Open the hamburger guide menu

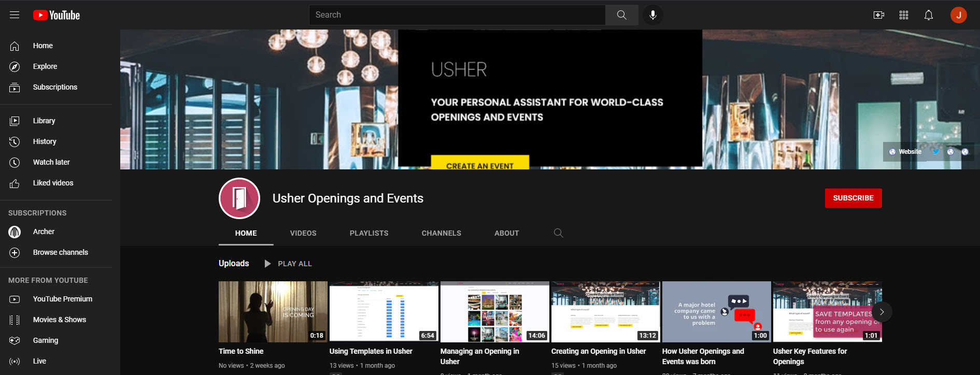coord(15,15)
